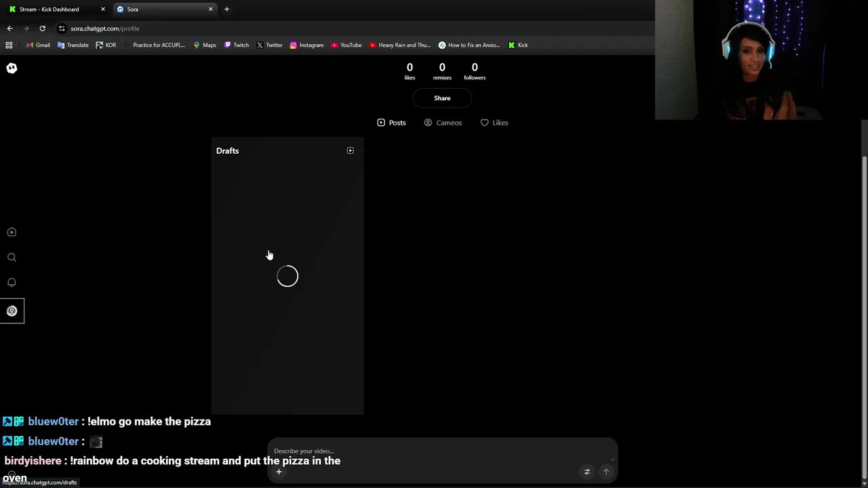Reload the page with refresh icon
Viewport: 868px width, 488px height.
click(42, 28)
